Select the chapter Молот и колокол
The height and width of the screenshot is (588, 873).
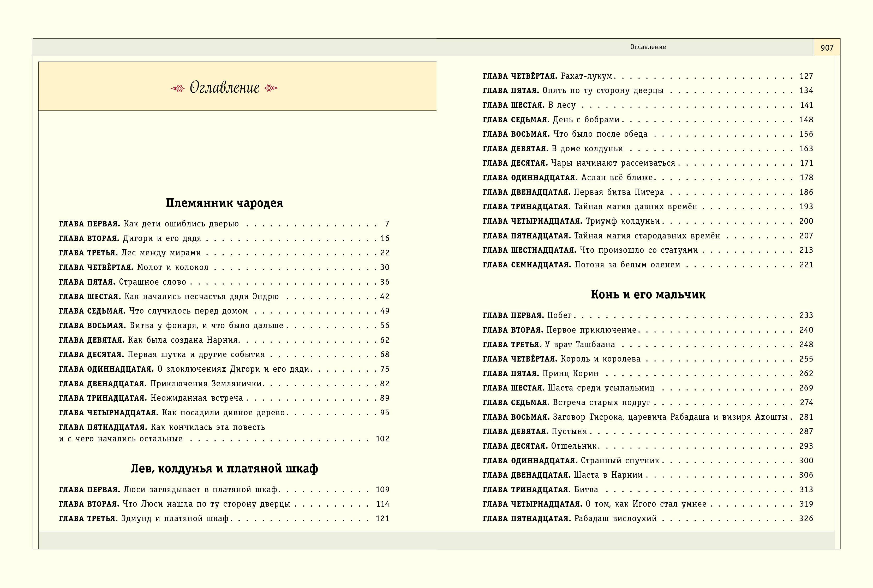(172, 267)
